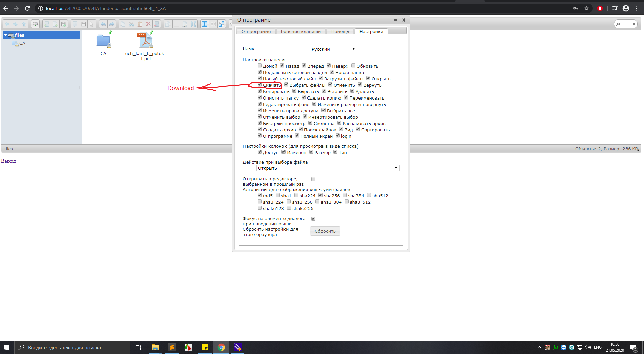This screenshot has height=354, width=644.
Task: Uncheck the md5 checkbox
Action: 259,195
